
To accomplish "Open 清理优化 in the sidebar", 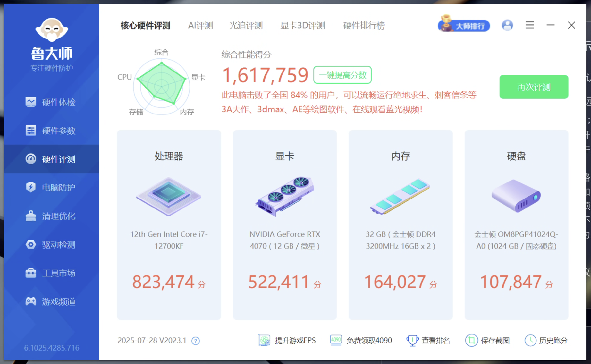I will (51, 216).
